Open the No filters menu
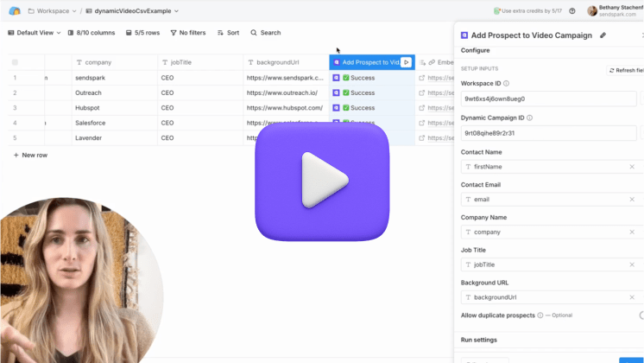Viewport: 644px width, 363px height. pos(188,33)
